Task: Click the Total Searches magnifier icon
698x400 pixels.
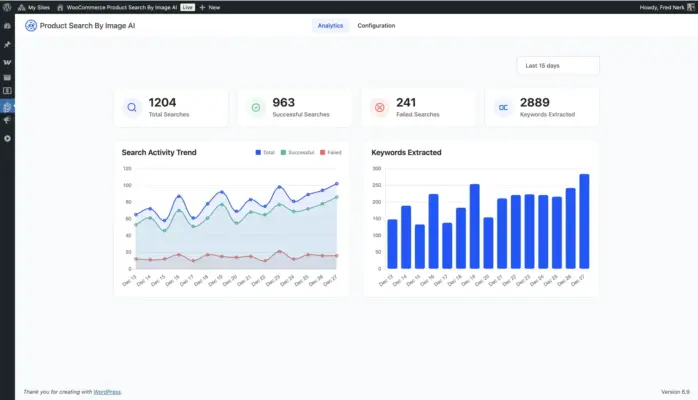Action: click(132, 107)
